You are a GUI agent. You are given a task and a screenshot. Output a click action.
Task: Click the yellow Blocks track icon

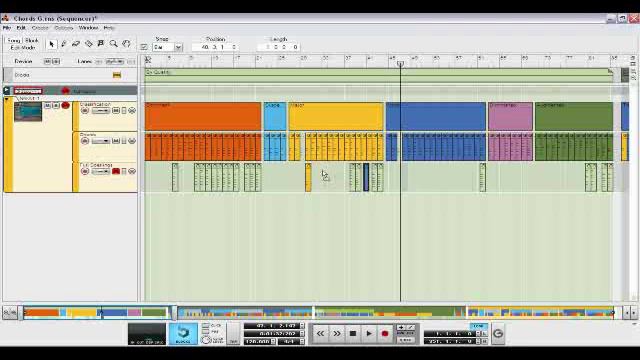(x=117, y=75)
